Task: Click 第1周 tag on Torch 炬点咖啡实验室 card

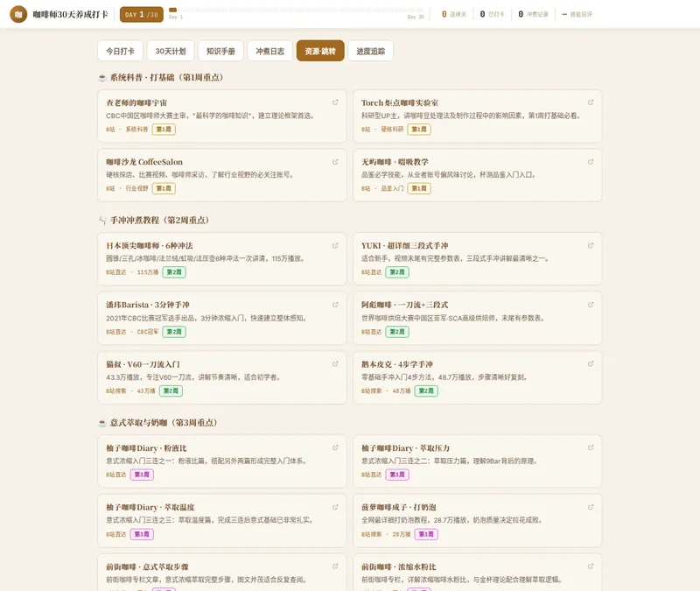Action: point(419,129)
